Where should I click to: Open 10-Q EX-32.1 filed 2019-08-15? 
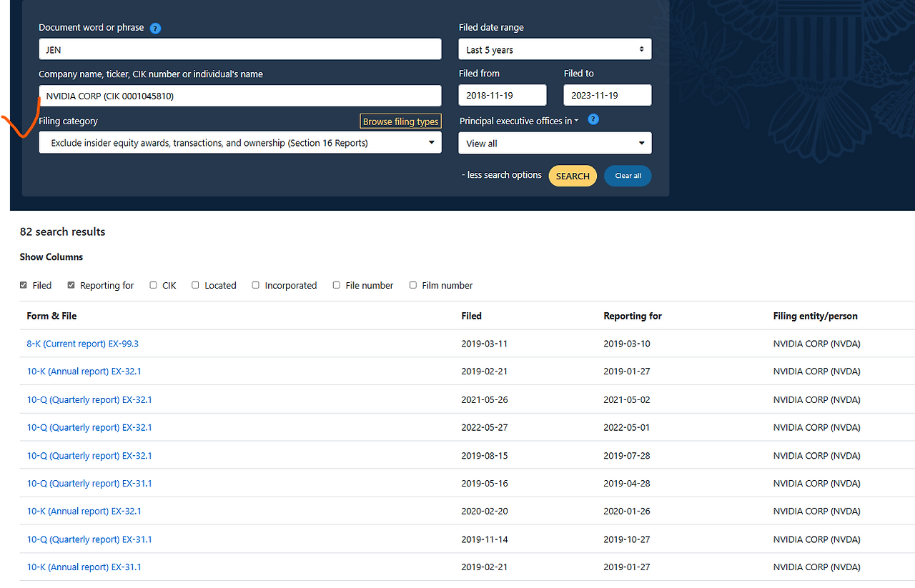tap(89, 456)
